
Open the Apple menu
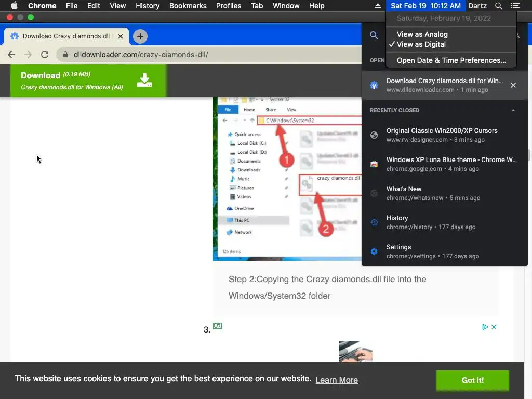14,6
